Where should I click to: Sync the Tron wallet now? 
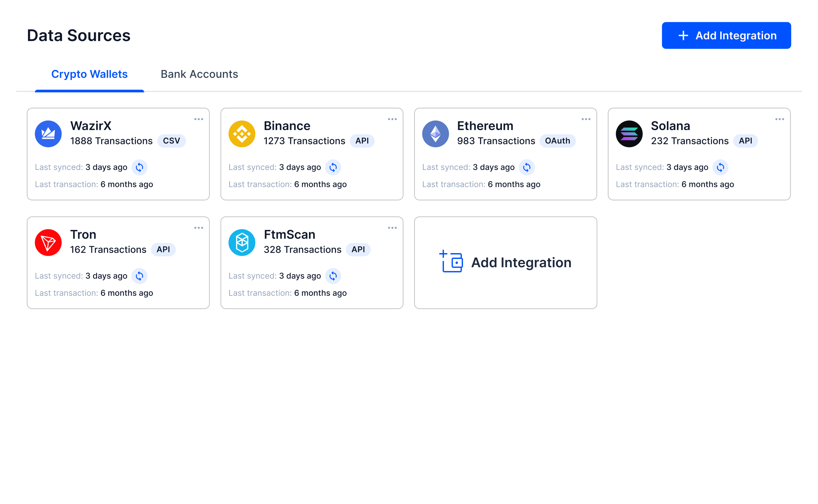140,276
